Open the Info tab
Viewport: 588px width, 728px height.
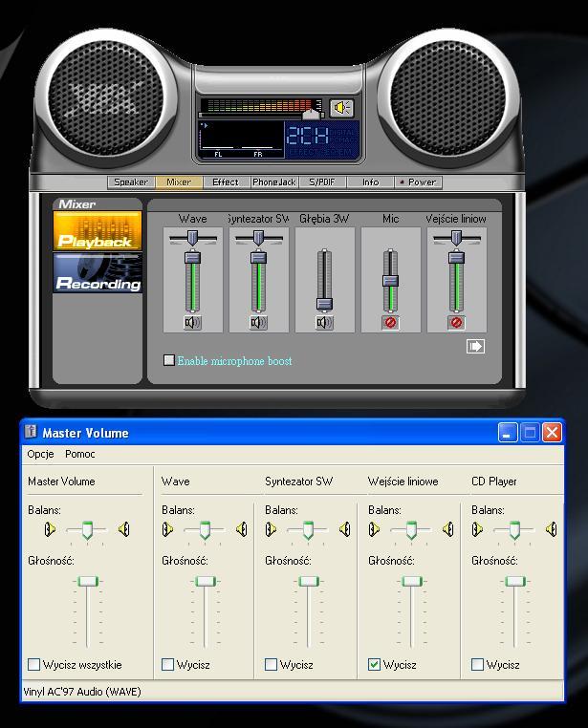point(370,182)
